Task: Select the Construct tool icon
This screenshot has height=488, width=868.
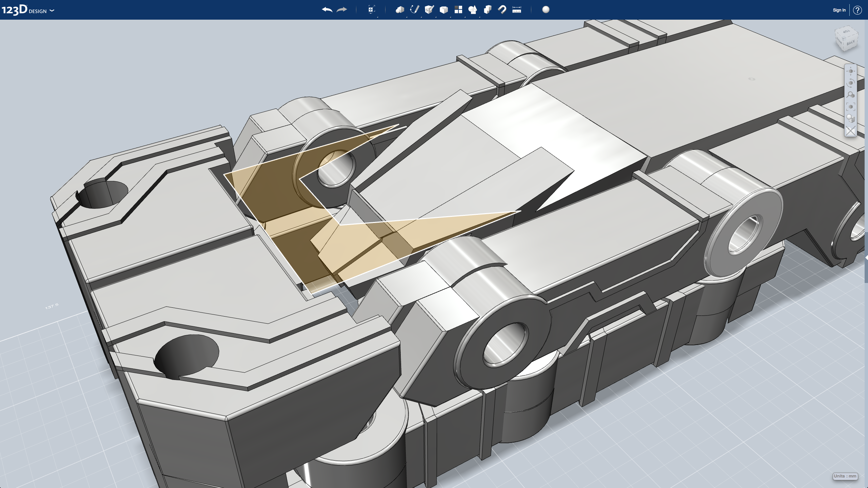Action: (429, 9)
